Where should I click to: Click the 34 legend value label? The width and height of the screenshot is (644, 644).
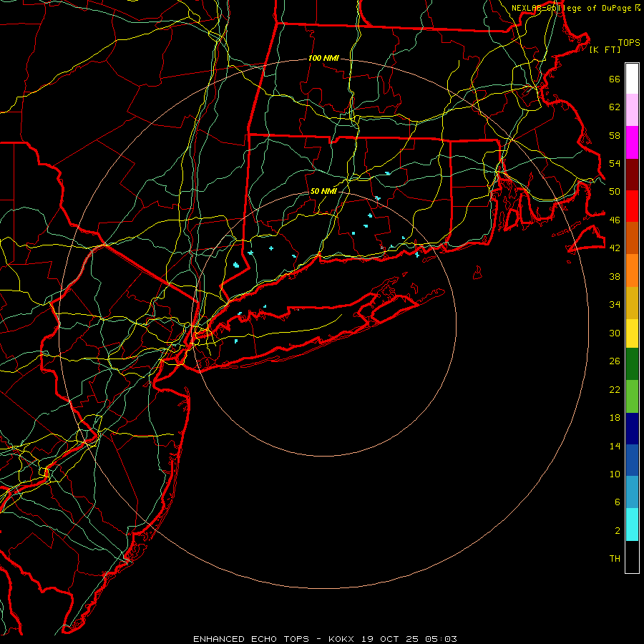615,304
